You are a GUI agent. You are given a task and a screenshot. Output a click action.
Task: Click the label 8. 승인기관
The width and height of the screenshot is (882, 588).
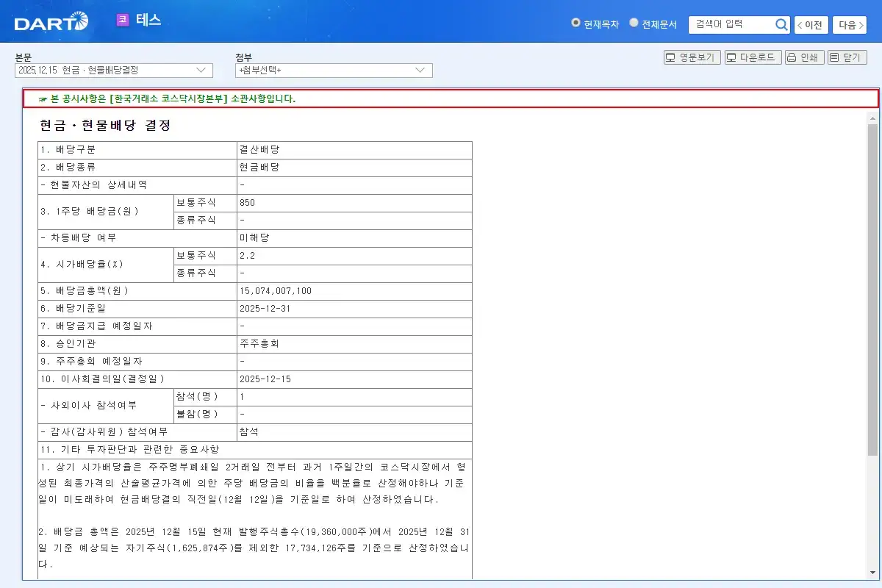point(68,344)
